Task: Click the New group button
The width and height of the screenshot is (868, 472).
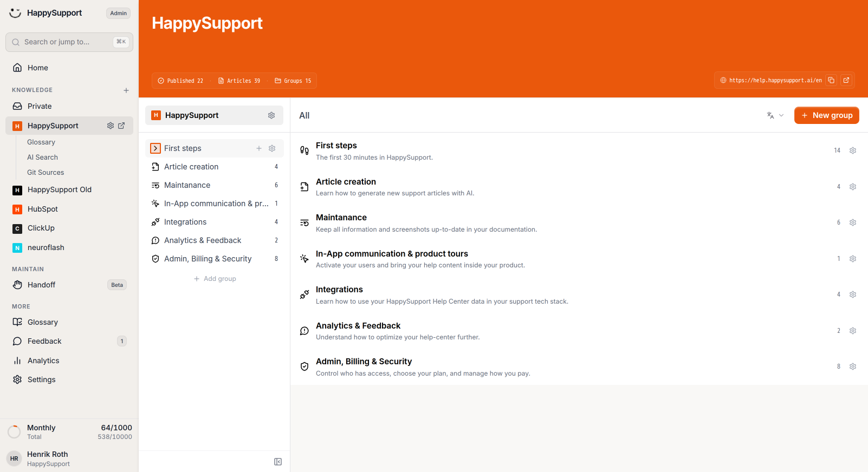Action: click(x=826, y=115)
